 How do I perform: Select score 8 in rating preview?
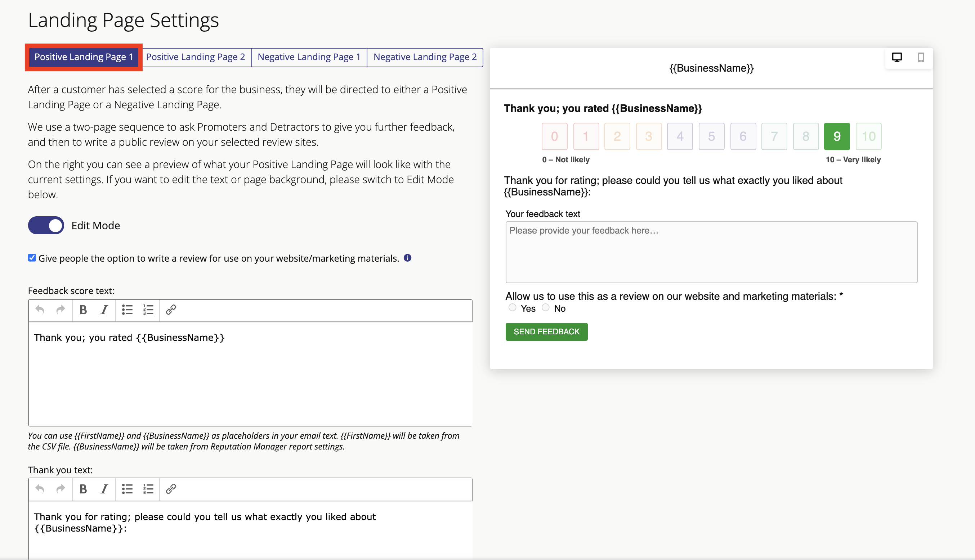click(806, 136)
